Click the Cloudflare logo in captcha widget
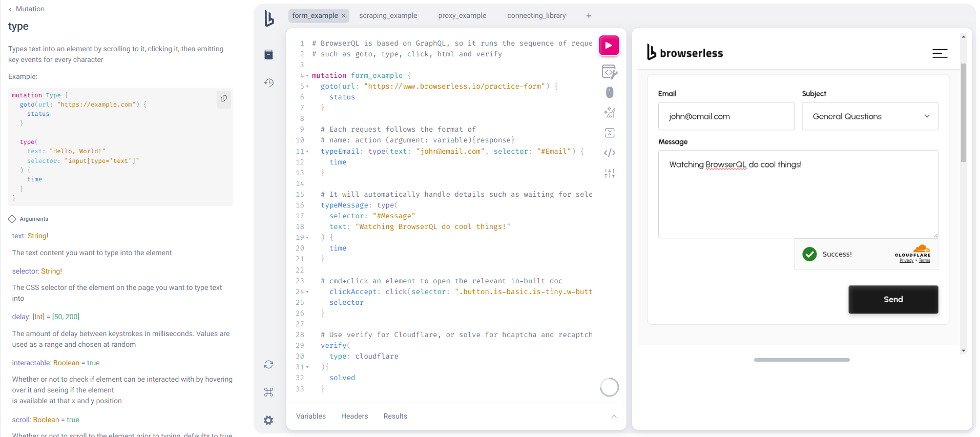The height and width of the screenshot is (437, 980). click(x=913, y=251)
